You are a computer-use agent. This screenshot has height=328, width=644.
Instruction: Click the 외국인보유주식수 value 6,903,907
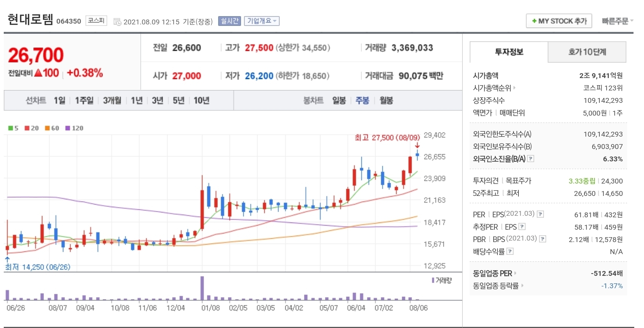[607, 146]
